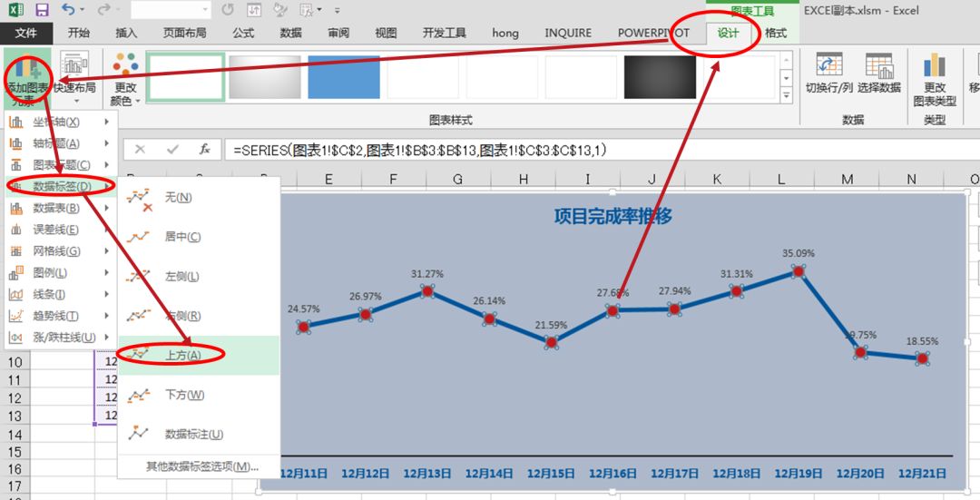The image size is (980, 500).
Task: Select column header H
Action: pyautogui.click(x=524, y=180)
